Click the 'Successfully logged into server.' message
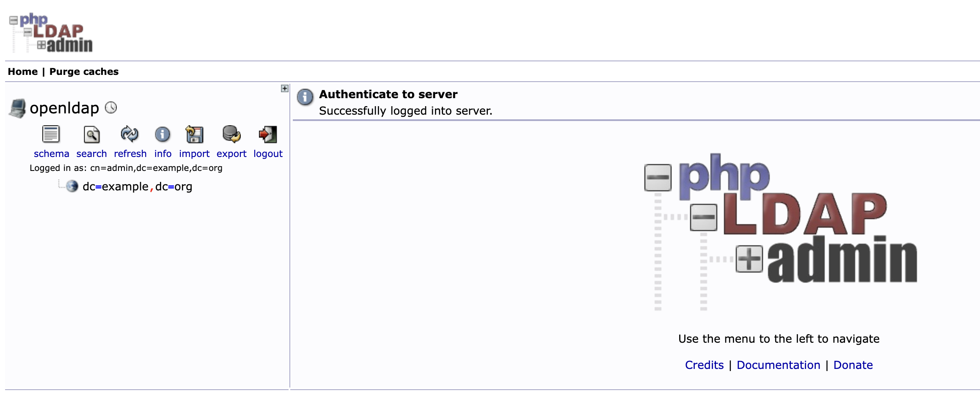This screenshot has width=980, height=418. point(406,111)
